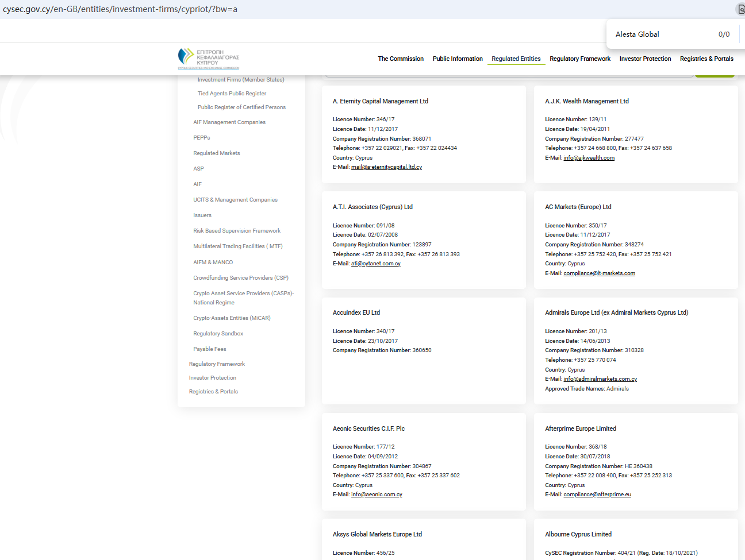
Task: Open AIF Management Companies in the sidebar
Action: pyautogui.click(x=229, y=122)
